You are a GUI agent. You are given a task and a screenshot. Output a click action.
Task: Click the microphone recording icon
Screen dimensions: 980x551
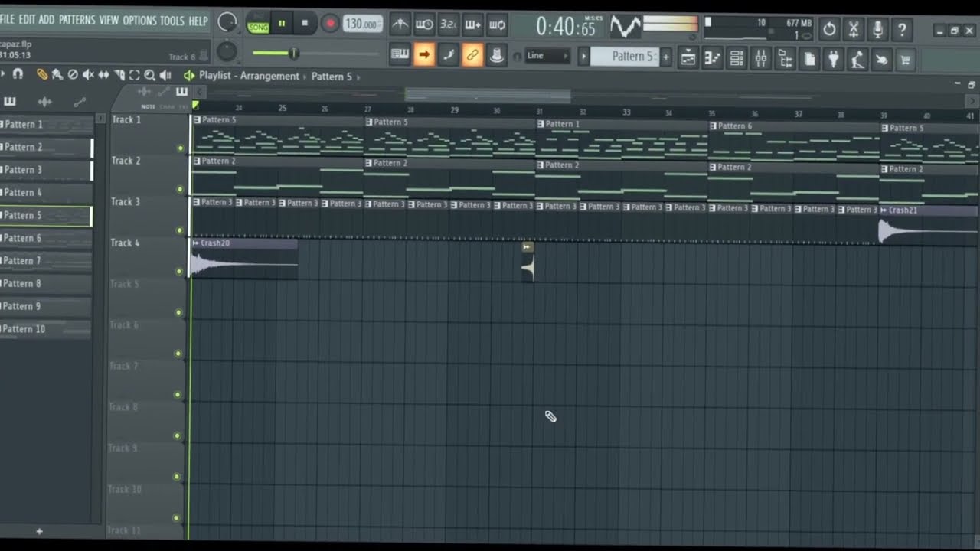click(x=877, y=30)
